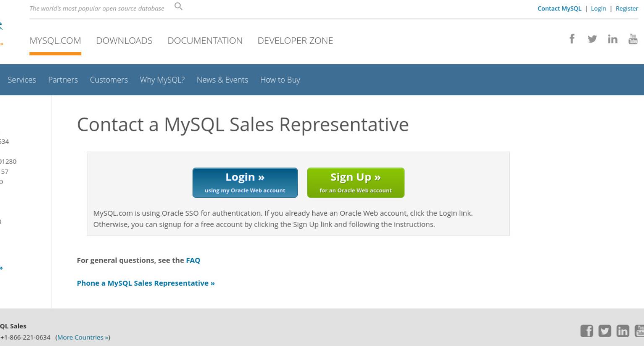Open the header YouTube icon
Screen dimensions: 644x346
click(x=633, y=39)
